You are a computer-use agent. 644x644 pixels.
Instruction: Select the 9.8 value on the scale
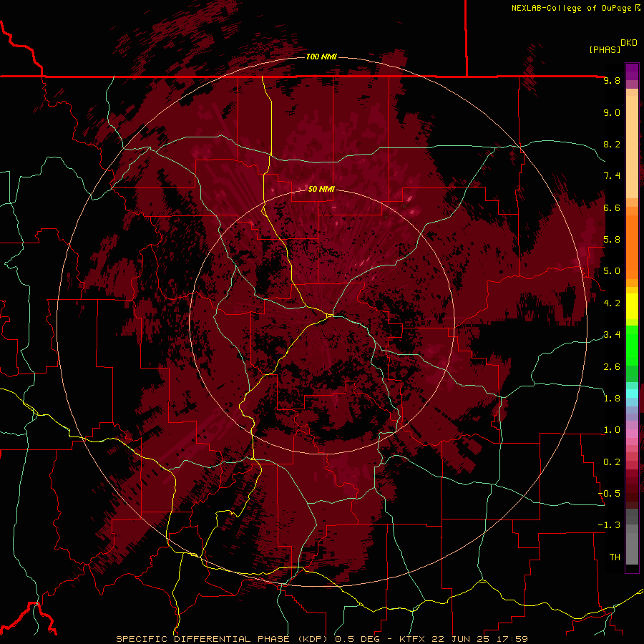(612, 81)
